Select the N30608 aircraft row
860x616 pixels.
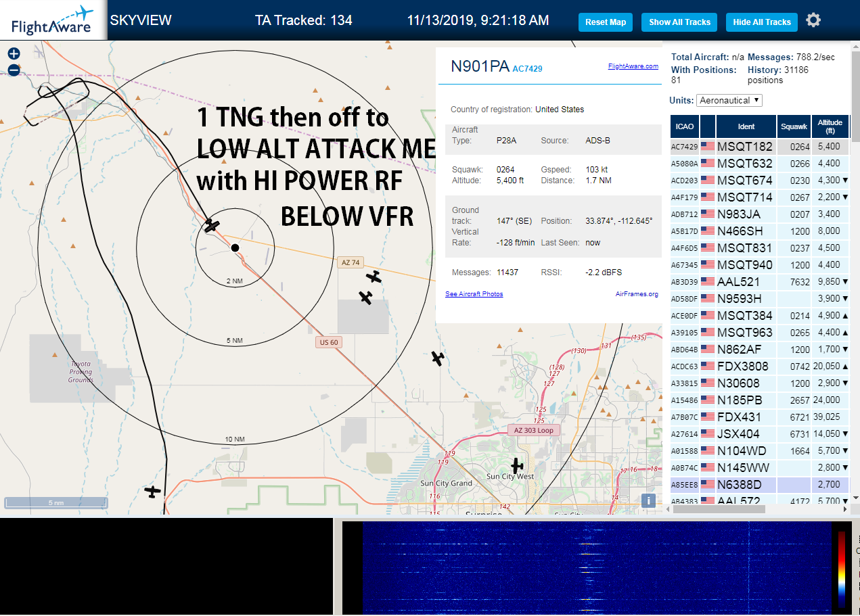click(x=760, y=383)
